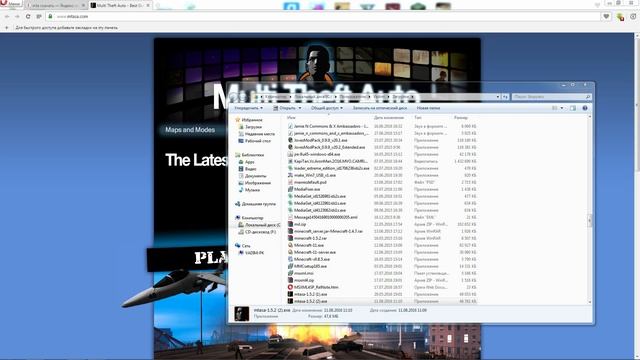Click the make_Win7_USB_v1.exe file icon

[x=290, y=175]
